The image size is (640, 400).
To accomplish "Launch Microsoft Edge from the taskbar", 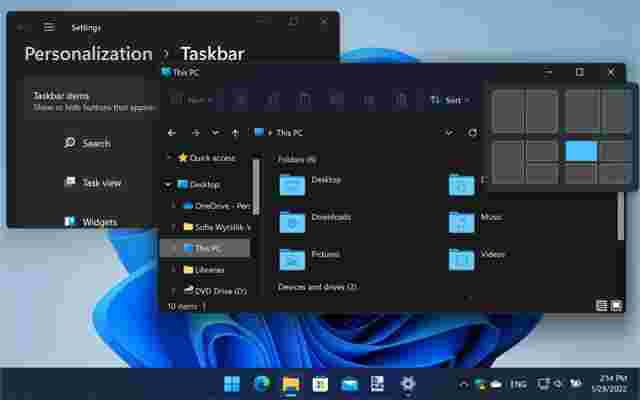I will click(262, 384).
